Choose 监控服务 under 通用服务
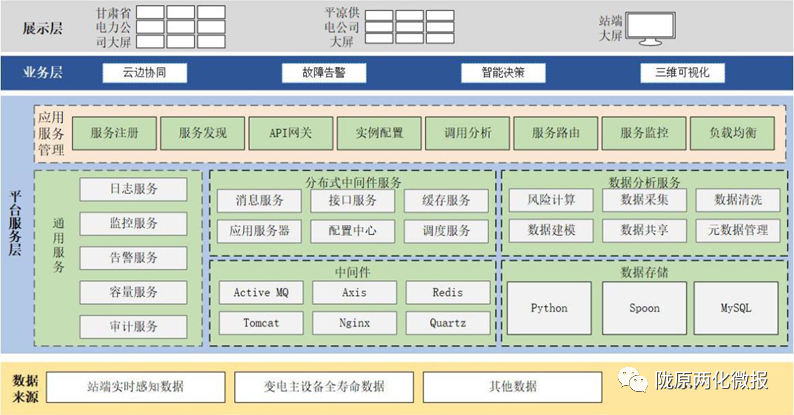Image resolution: width=794 pixels, height=415 pixels. pos(134,224)
